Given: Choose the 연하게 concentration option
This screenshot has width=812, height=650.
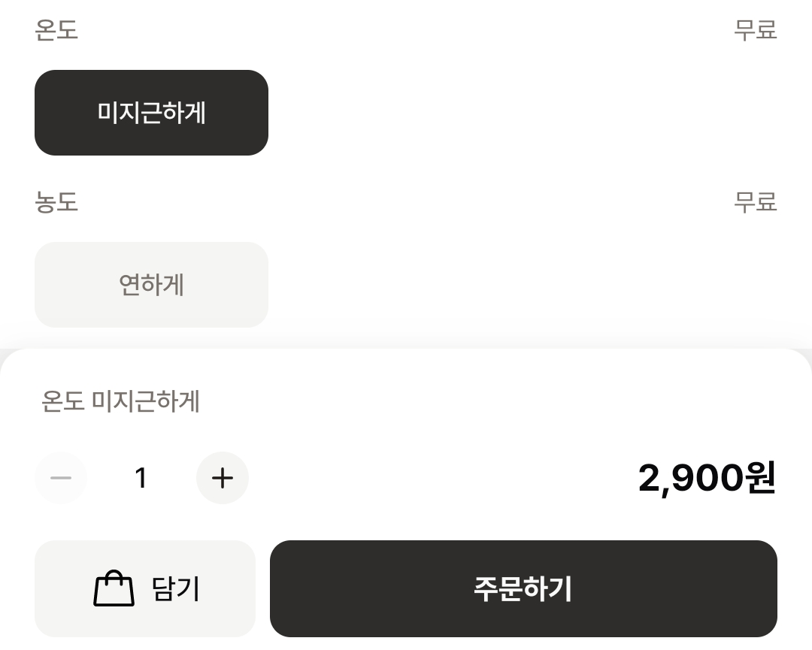Looking at the screenshot, I should tap(151, 285).
